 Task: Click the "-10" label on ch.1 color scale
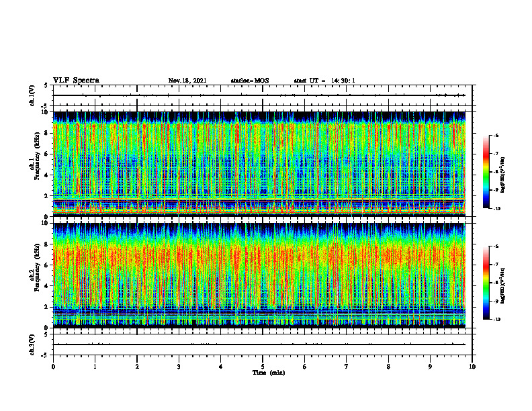pyautogui.click(x=497, y=209)
